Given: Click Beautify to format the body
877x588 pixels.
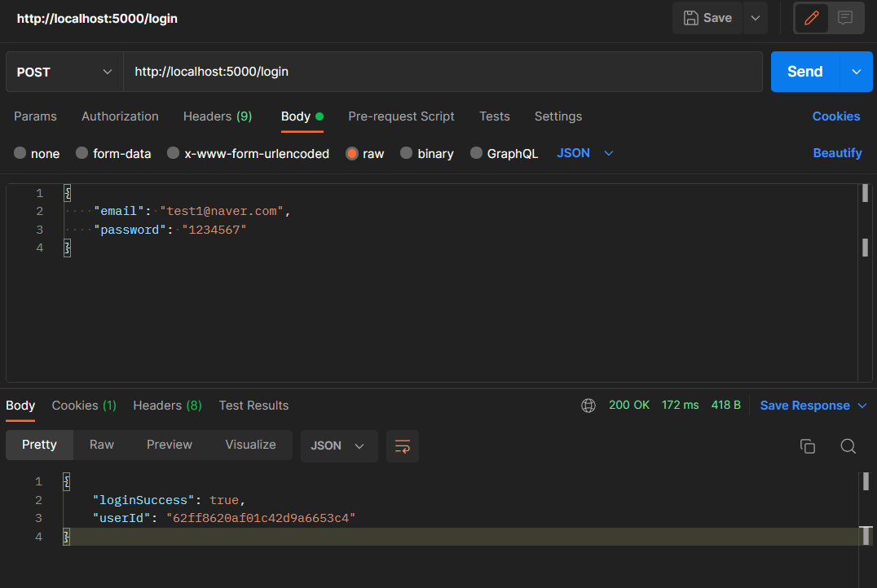Looking at the screenshot, I should tap(837, 153).
